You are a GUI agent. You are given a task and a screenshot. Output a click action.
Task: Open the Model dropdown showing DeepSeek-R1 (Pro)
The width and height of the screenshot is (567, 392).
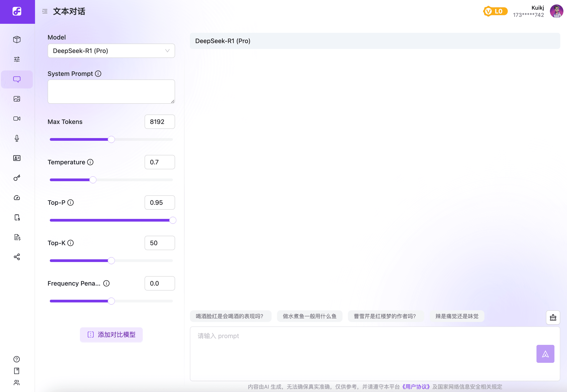pyautogui.click(x=111, y=51)
